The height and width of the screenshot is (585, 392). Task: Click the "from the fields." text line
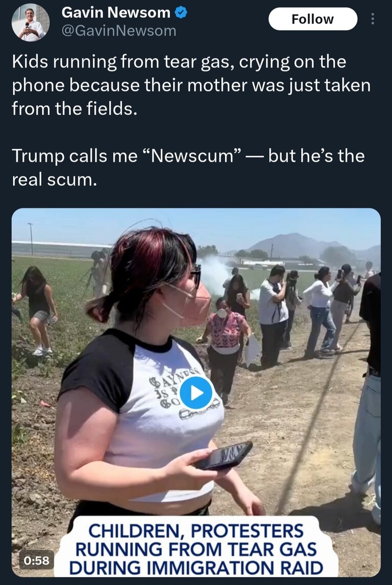(x=74, y=109)
